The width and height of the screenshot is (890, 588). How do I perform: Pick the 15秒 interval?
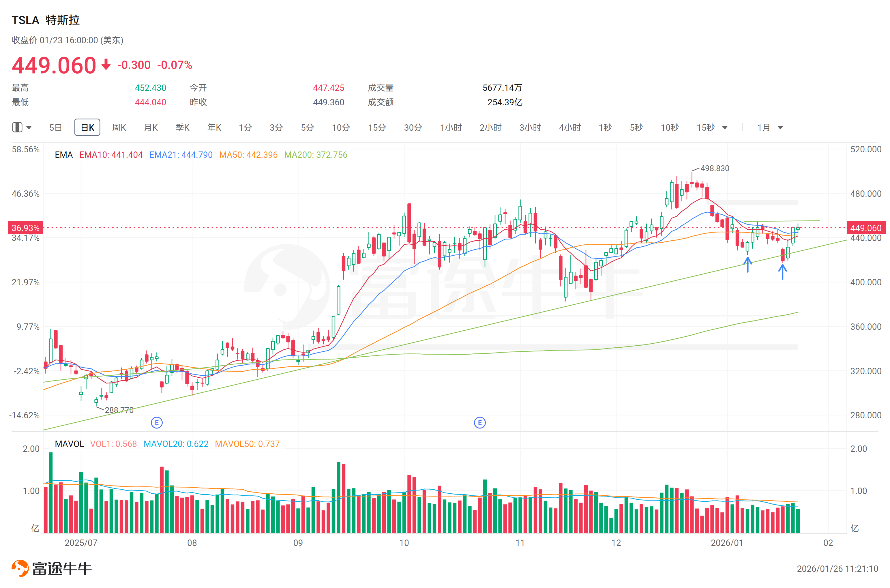(706, 128)
